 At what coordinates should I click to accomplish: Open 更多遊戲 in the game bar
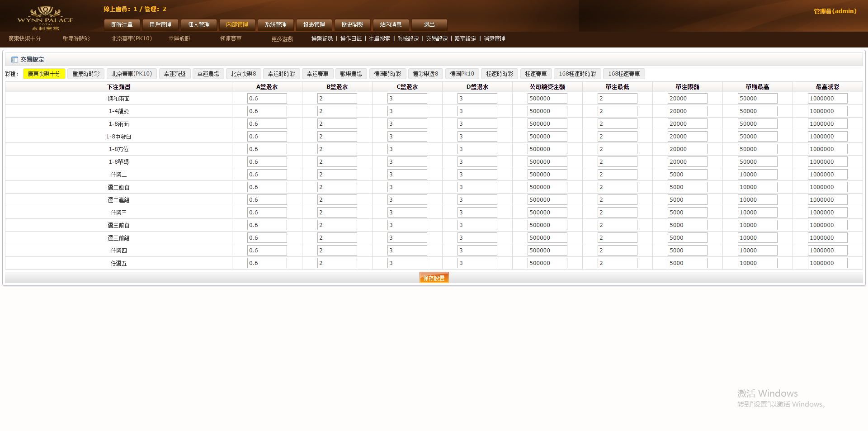(282, 39)
